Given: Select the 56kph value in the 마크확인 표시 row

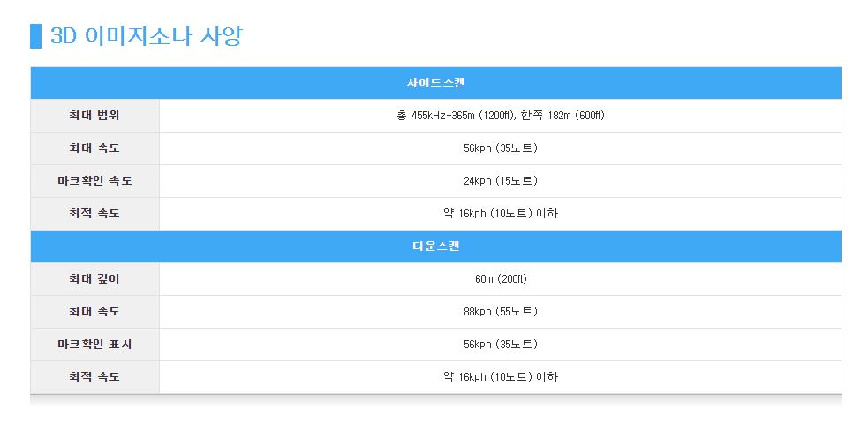Looking at the screenshot, I should (500, 345).
